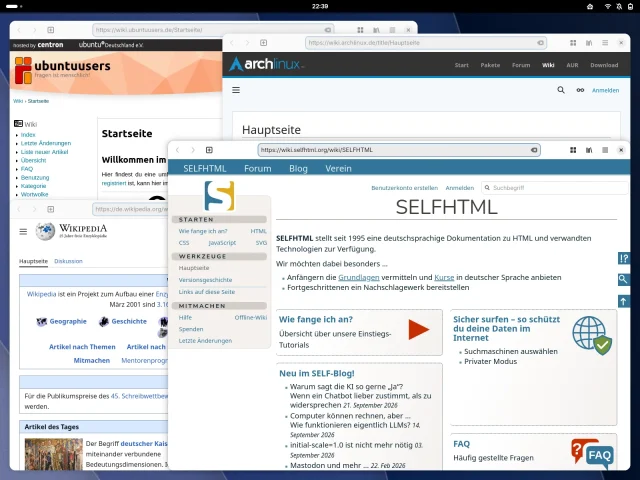The height and width of the screenshot is (480, 640).
Task: Open new tab in Wikipedia window
Action: (51, 209)
